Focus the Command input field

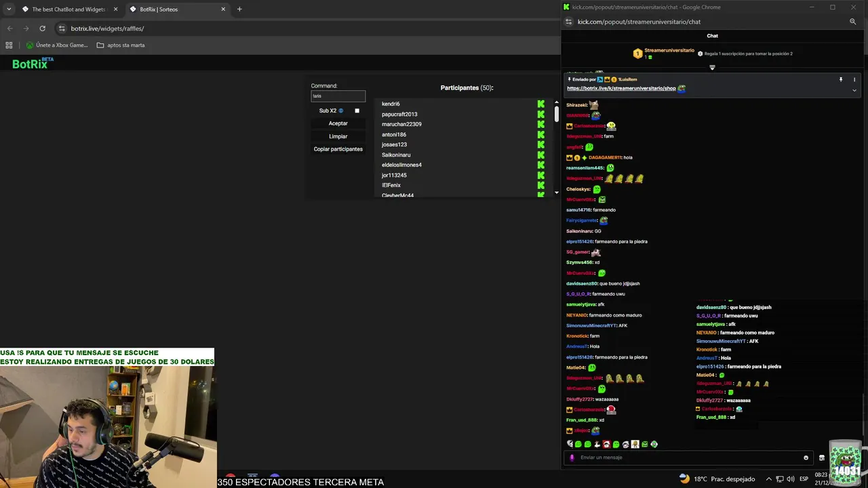[x=338, y=96]
